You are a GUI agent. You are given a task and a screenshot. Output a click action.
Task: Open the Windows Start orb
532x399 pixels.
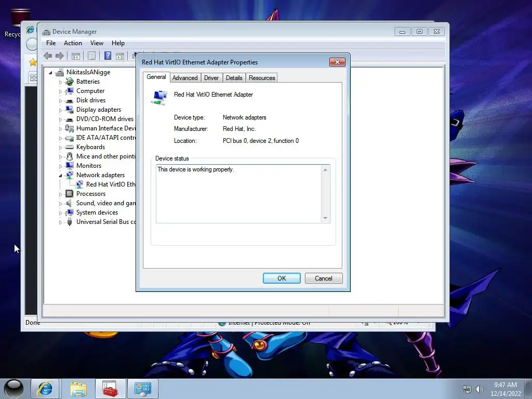pos(14,389)
